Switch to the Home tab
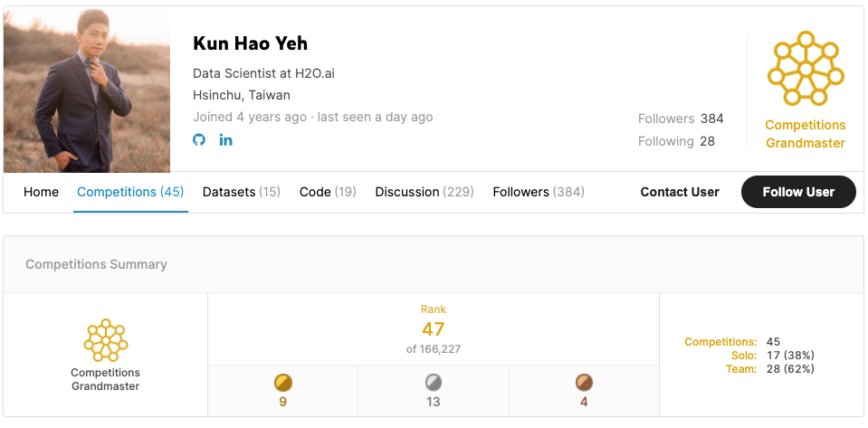 (x=41, y=192)
